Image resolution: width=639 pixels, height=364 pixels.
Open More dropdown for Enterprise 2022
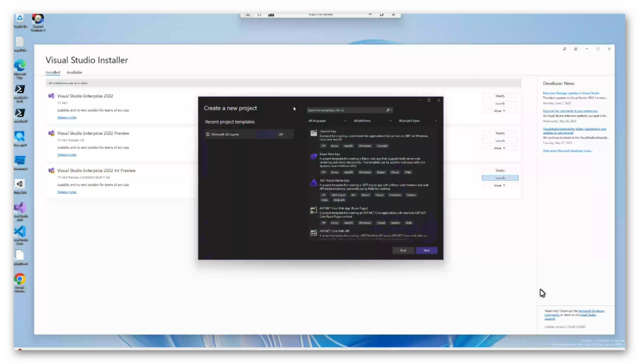click(x=500, y=111)
